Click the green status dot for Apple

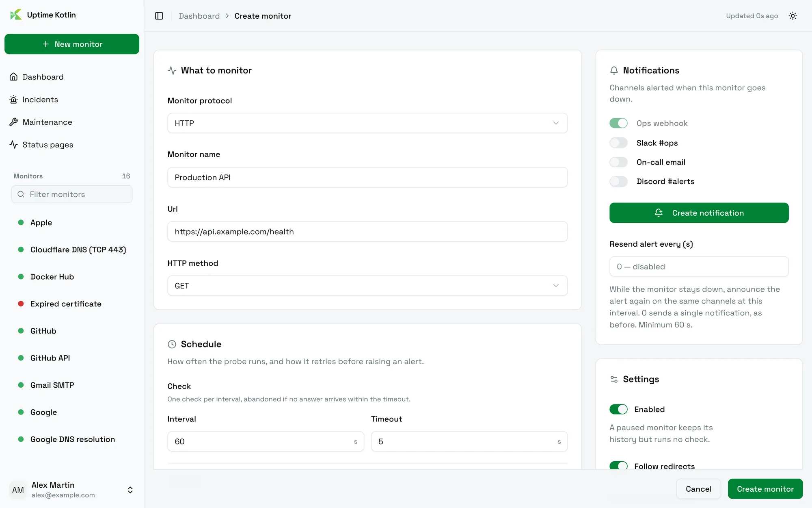tap(21, 222)
